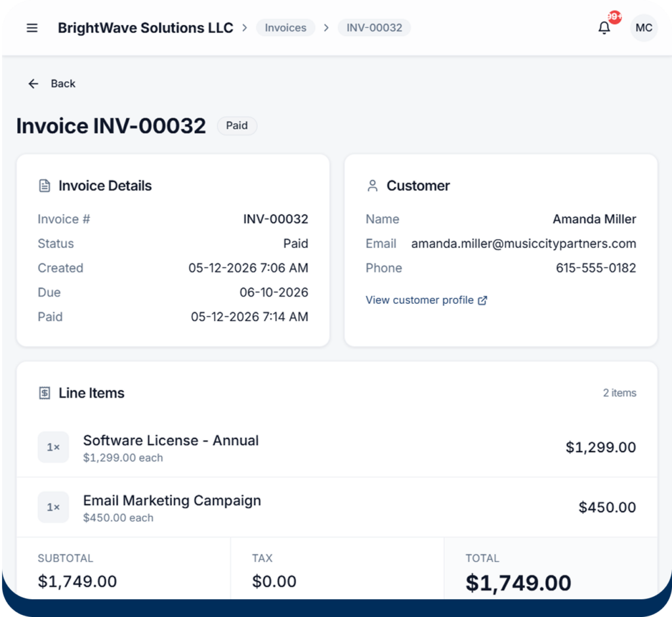
Task: Click the $1,299.00 line amount
Action: [x=601, y=447]
